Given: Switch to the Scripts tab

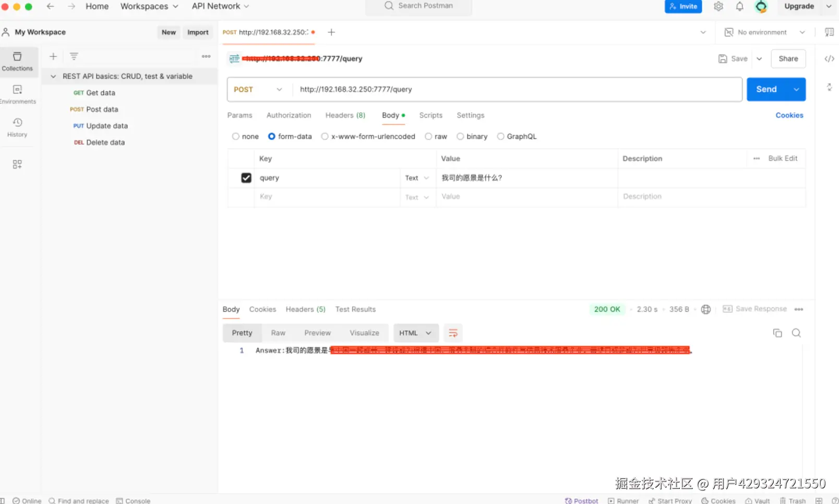Looking at the screenshot, I should coord(430,115).
